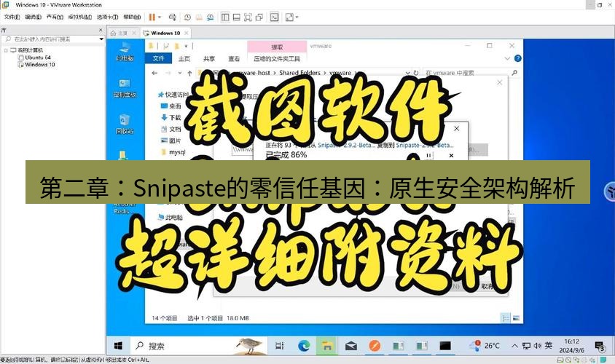Open the Windows Start menu
The image size is (615, 364).
pos(118,346)
